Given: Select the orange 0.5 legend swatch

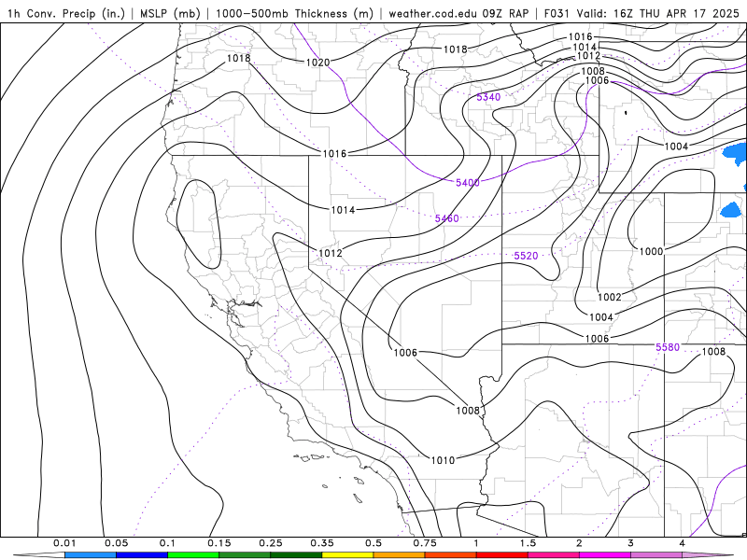Looking at the screenshot, I should 400,555.
